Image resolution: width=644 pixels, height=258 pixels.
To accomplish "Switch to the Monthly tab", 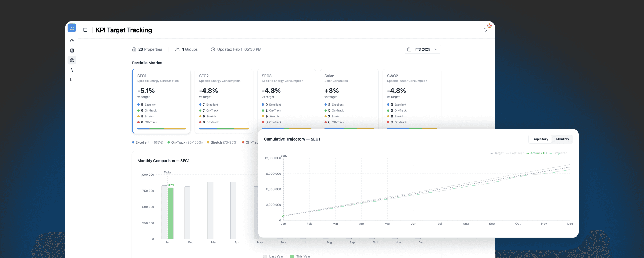I will [562, 139].
